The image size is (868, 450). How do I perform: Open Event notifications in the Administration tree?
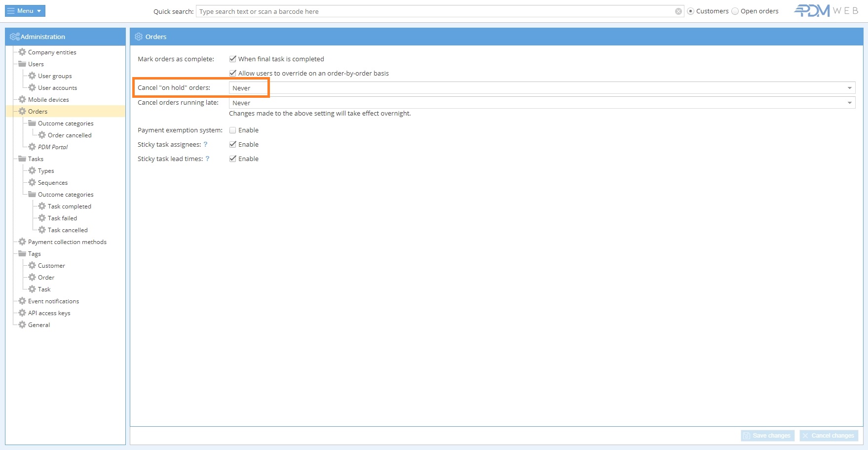[x=53, y=301]
